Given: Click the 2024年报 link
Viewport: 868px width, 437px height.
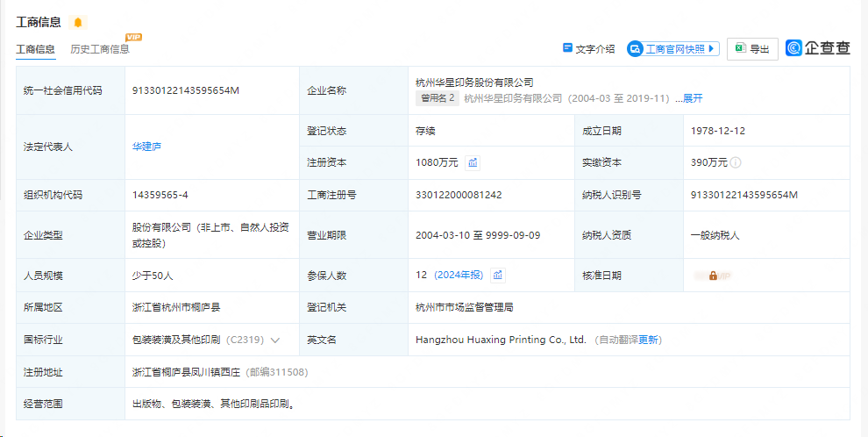Looking at the screenshot, I should (460, 276).
